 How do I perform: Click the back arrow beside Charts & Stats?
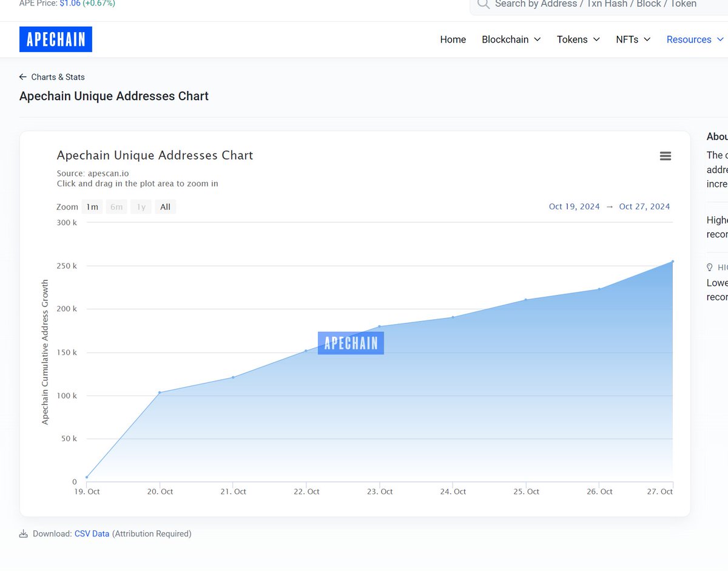click(23, 77)
